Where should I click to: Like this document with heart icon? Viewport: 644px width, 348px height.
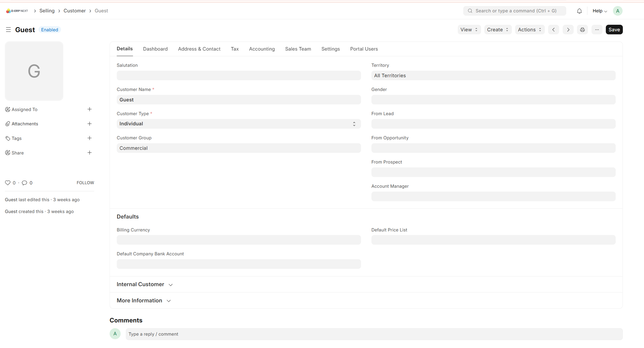[8, 183]
